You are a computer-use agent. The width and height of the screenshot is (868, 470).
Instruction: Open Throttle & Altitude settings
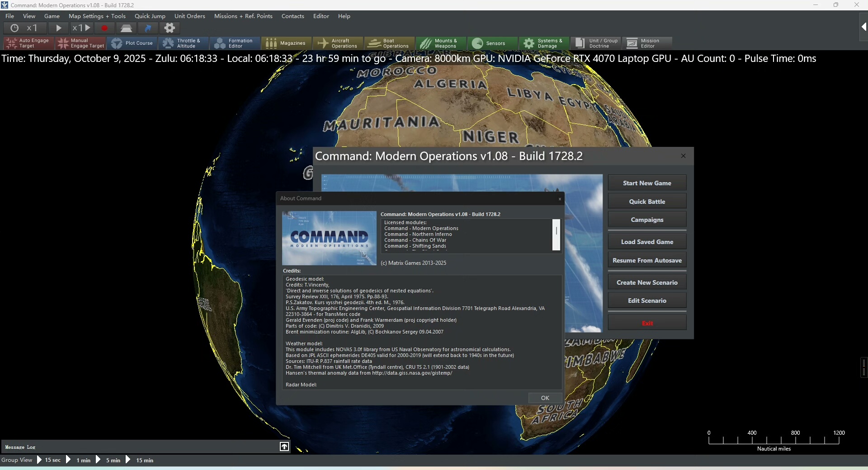pyautogui.click(x=183, y=43)
